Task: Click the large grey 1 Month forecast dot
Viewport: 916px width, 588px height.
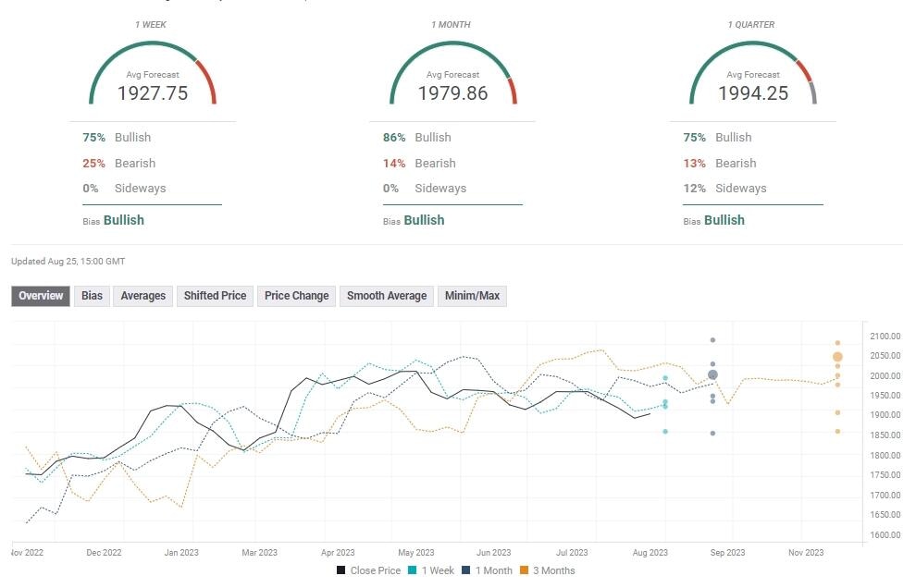Action: click(x=712, y=374)
